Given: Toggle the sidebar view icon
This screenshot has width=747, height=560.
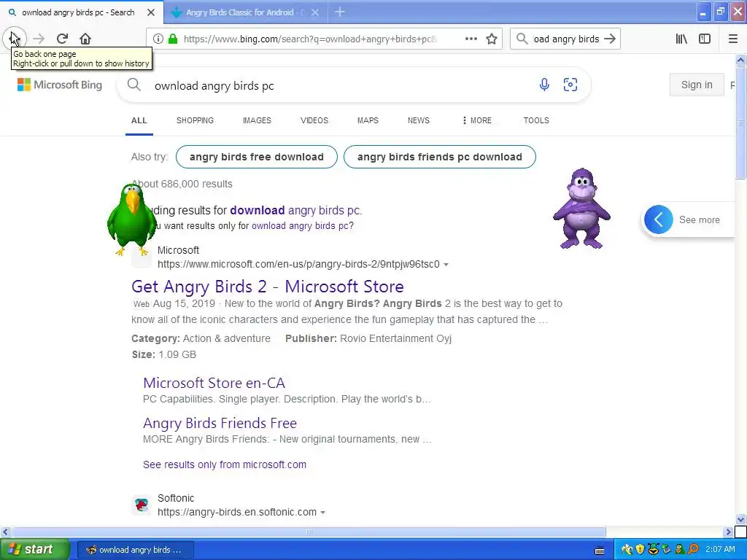Looking at the screenshot, I should coord(705,39).
